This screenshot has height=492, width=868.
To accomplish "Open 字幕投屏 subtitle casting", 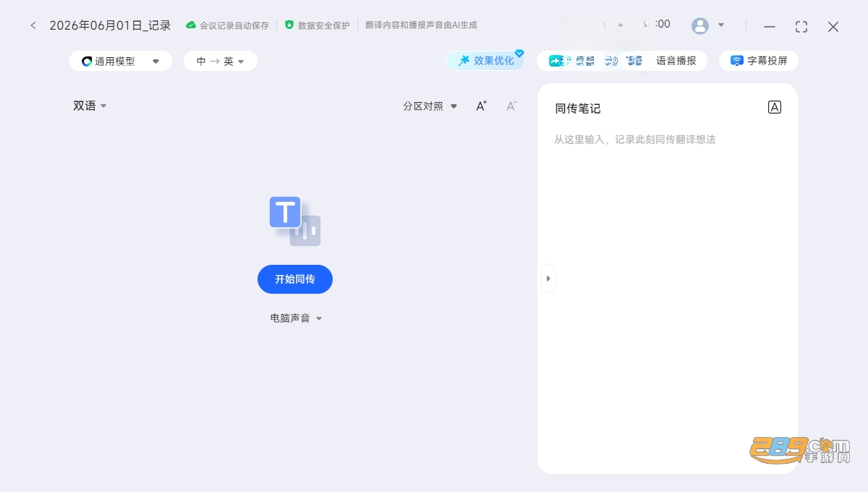I will [759, 61].
